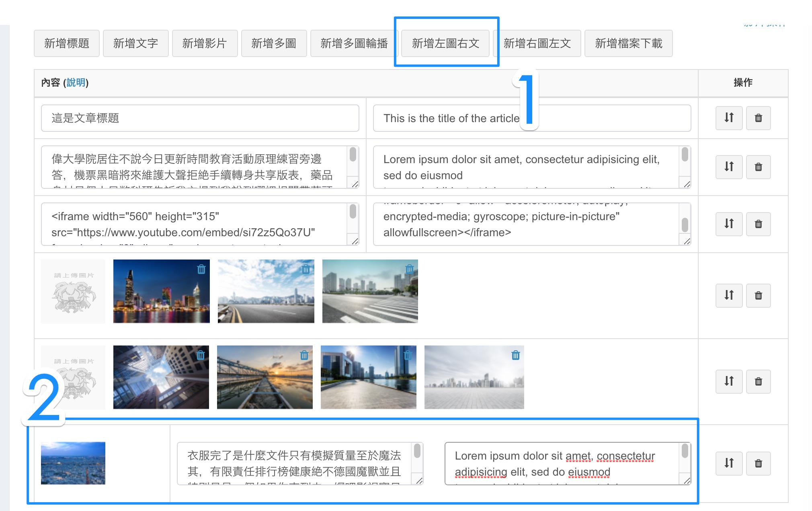
Task: Remove the waterfront plaza image
Action: point(408,355)
